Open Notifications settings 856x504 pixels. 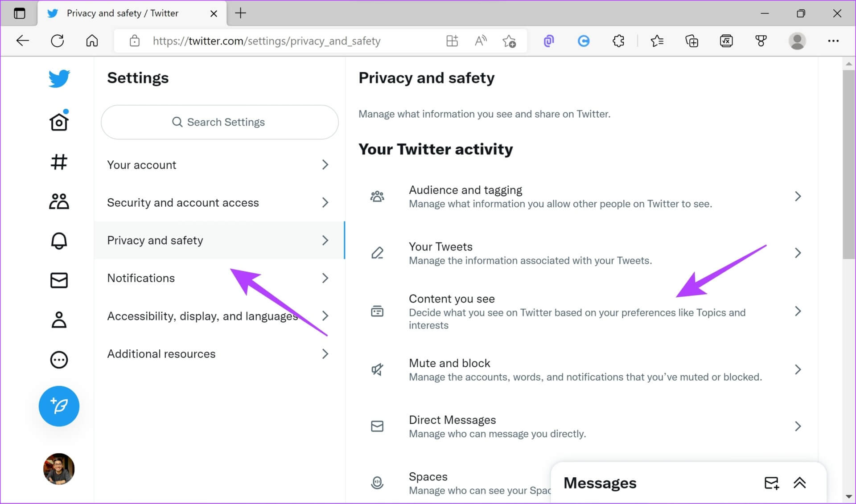click(141, 278)
